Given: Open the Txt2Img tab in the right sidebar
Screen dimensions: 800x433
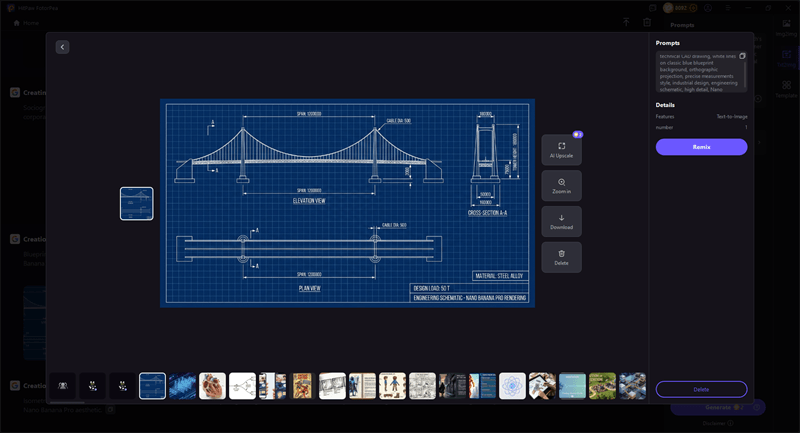Looking at the screenshot, I should tap(786, 59).
